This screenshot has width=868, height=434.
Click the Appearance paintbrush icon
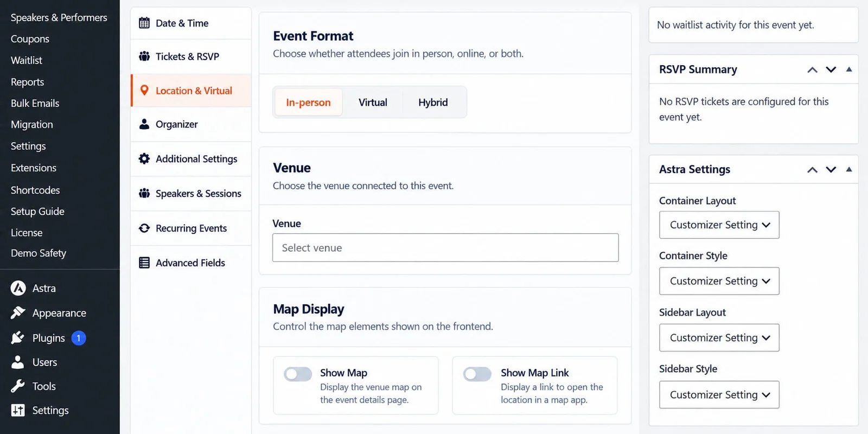click(18, 312)
